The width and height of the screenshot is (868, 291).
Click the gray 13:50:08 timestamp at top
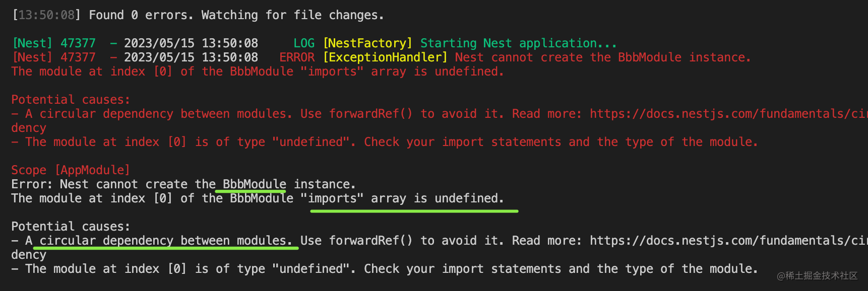(x=46, y=15)
